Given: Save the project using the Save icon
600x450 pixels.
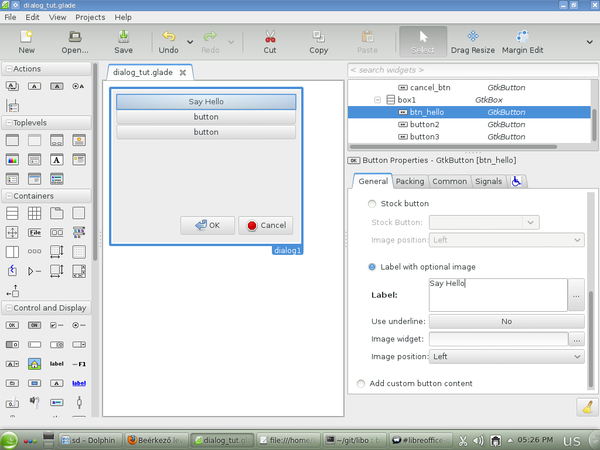Looking at the screenshot, I should pyautogui.click(x=123, y=42).
